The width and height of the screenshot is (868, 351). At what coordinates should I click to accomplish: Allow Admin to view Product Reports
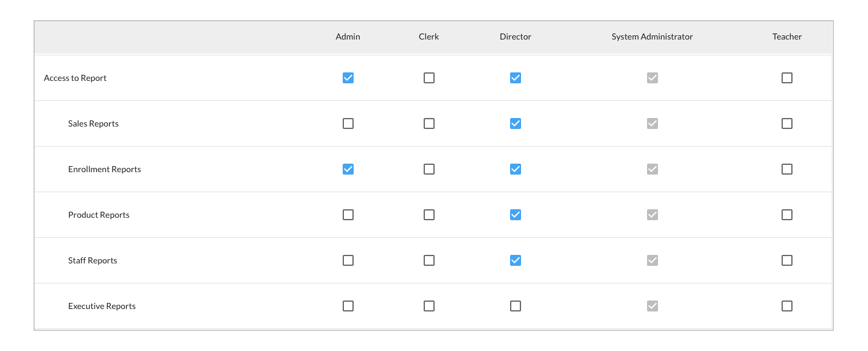tap(348, 215)
